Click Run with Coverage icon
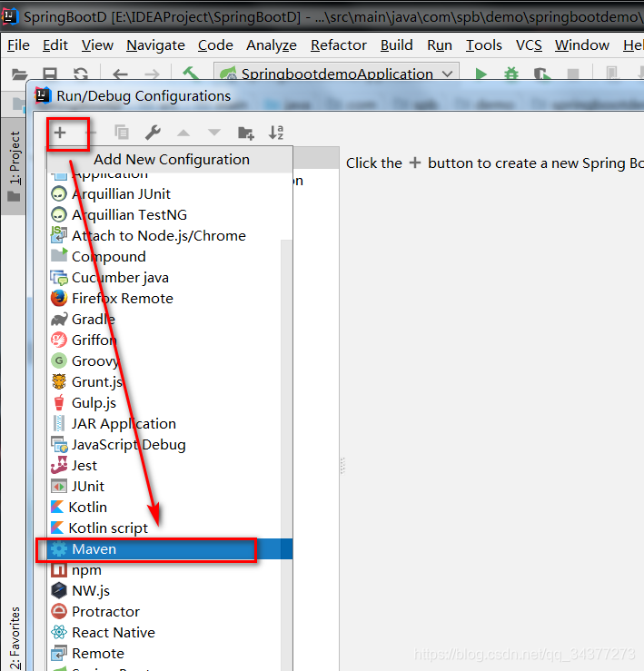The width and height of the screenshot is (644, 671). (x=541, y=74)
